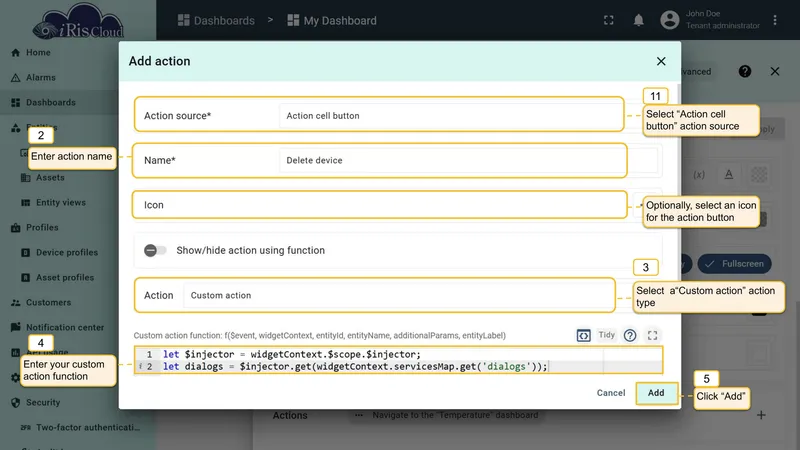Image resolution: width=800 pixels, height=450 pixels.
Task: Click My Dashboard breadcrumb
Action: pos(332,20)
